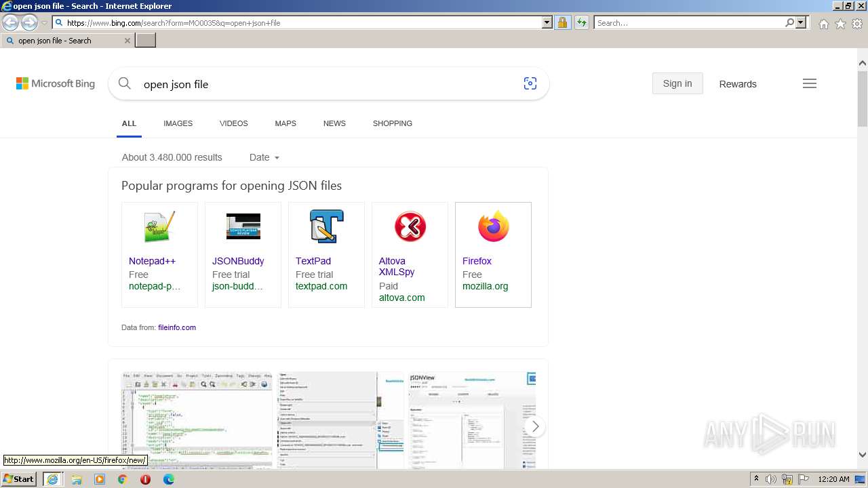Switch to the MAPS tab
Screen dimensions: 868x488
285,123
